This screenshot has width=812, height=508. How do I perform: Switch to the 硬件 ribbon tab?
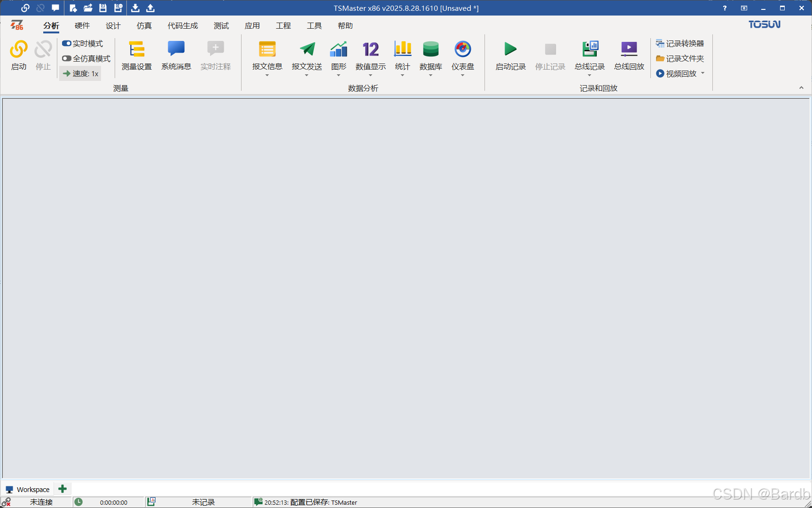pyautogui.click(x=82, y=25)
